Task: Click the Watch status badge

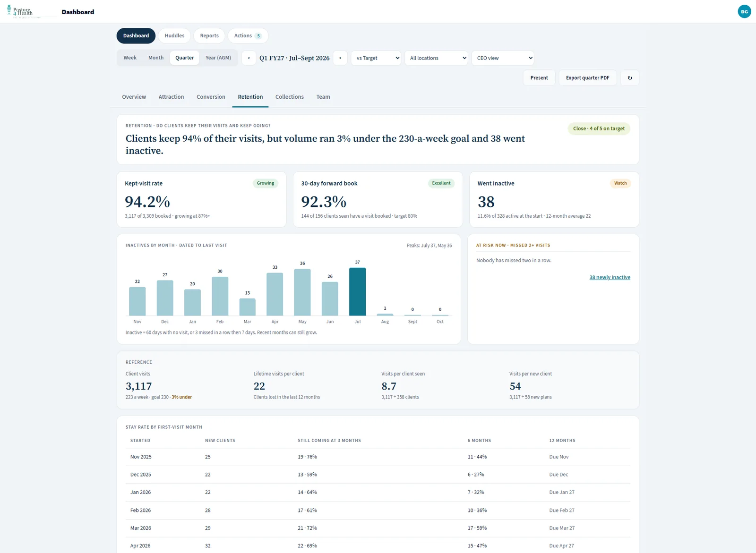Action: point(620,183)
